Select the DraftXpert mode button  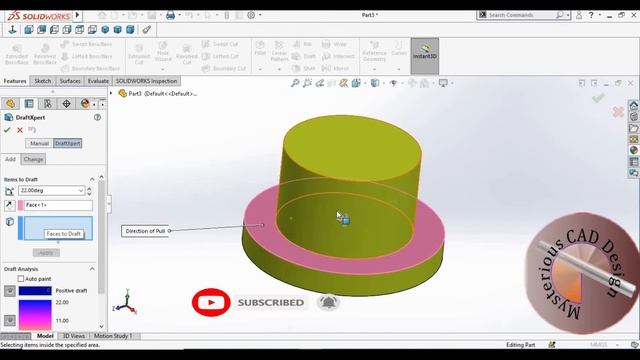(67, 143)
